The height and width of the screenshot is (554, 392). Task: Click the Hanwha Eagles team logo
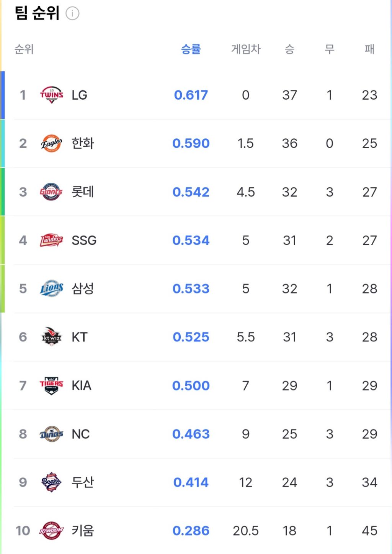(x=51, y=143)
